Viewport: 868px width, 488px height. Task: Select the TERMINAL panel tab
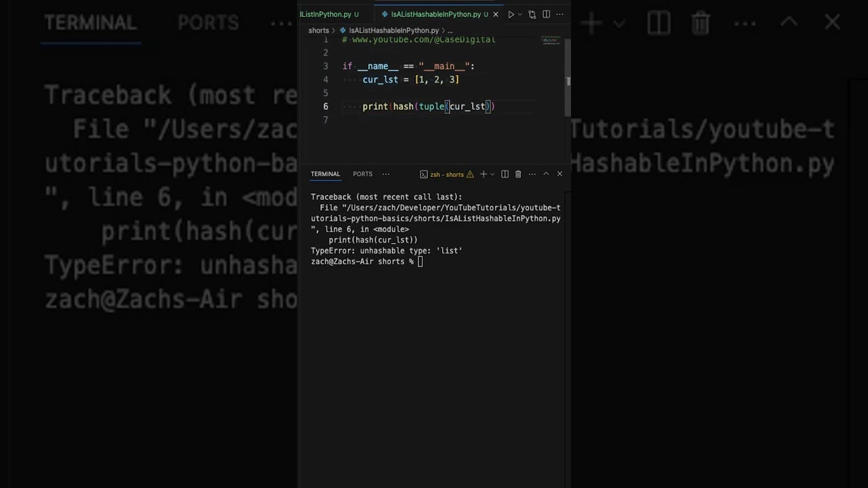click(x=325, y=174)
